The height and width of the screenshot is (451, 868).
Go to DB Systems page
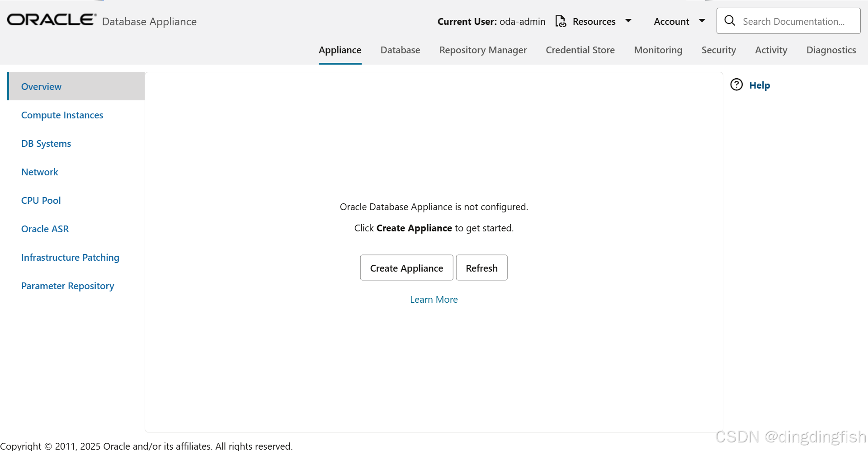point(46,144)
